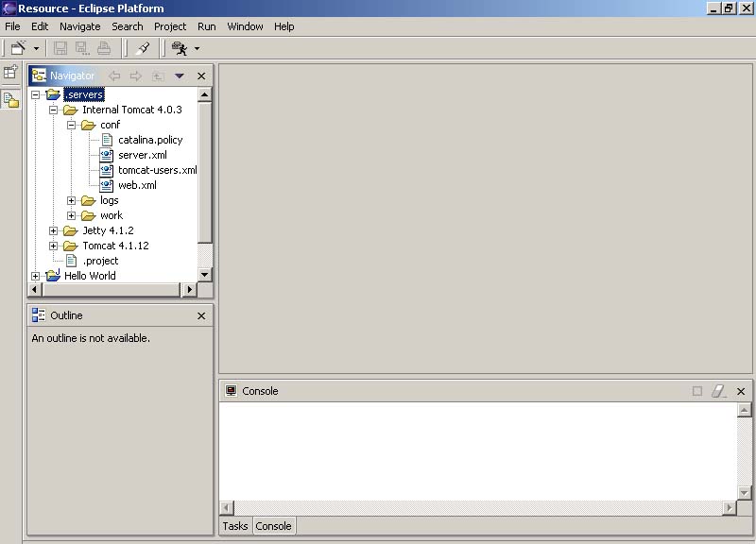756x544 pixels.
Task: Click the Save As toolbar icon
Action: click(82, 48)
